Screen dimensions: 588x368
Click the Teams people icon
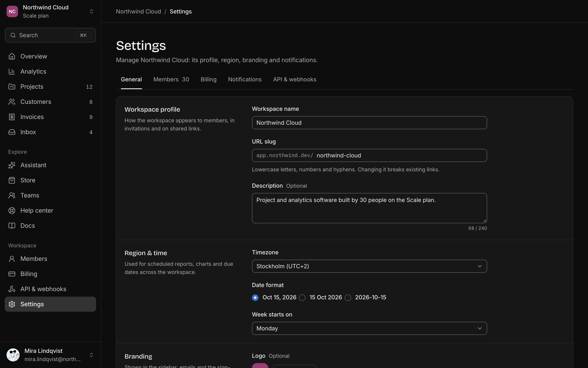point(12,195)
